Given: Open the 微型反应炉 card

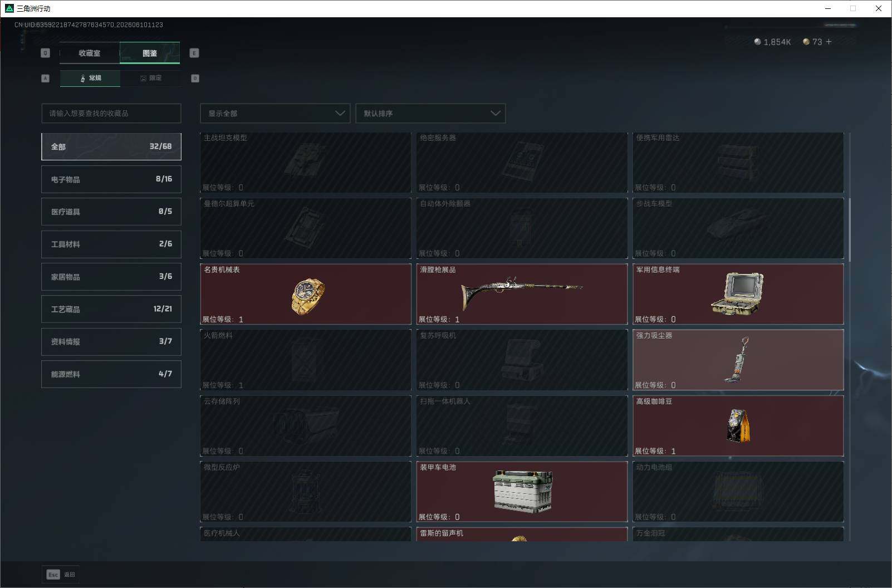Looking at the screenshot, I should (x=306, y=492).
